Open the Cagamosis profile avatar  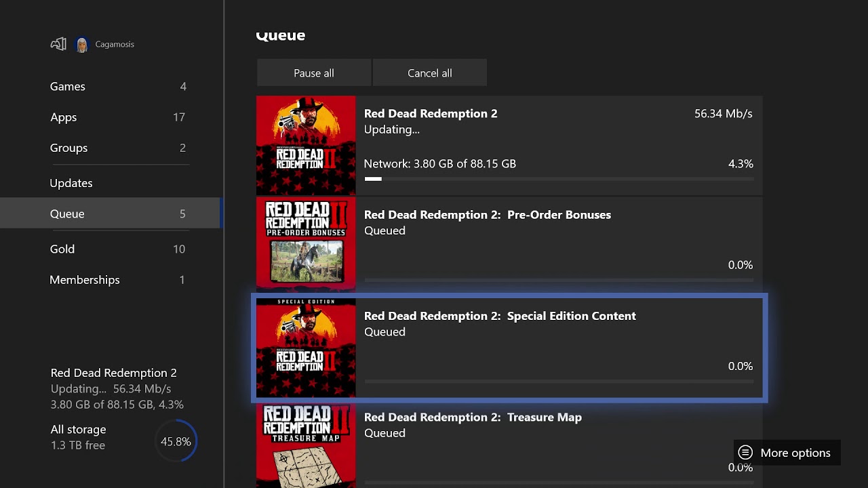[82, 44]
